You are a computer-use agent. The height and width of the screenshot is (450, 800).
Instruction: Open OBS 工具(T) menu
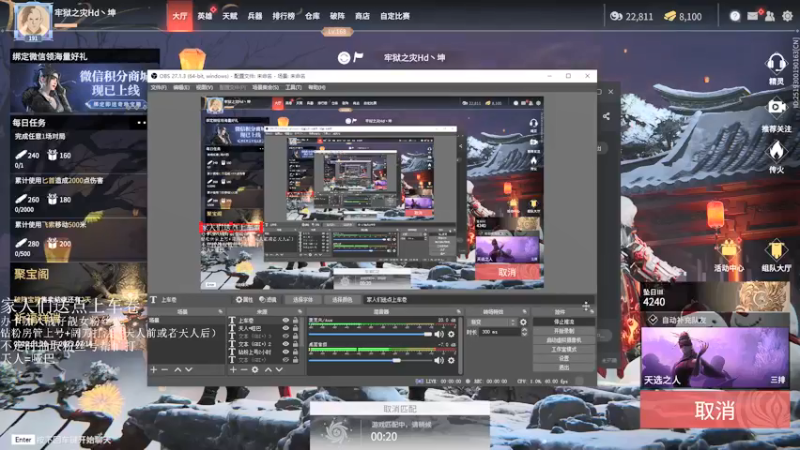coord(293,88)
